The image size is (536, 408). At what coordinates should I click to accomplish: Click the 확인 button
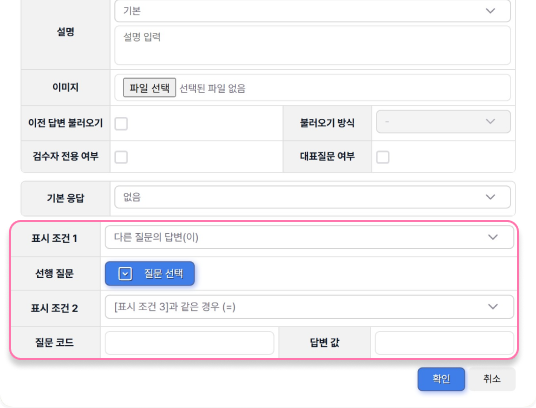pos(441,379)
